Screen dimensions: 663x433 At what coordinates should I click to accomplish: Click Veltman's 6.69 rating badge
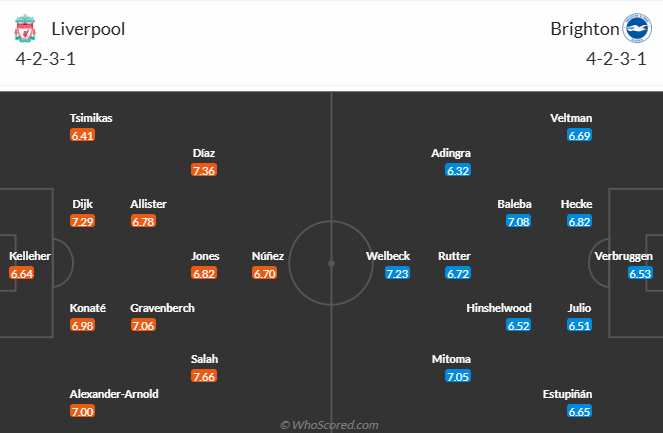coord(580,135)
